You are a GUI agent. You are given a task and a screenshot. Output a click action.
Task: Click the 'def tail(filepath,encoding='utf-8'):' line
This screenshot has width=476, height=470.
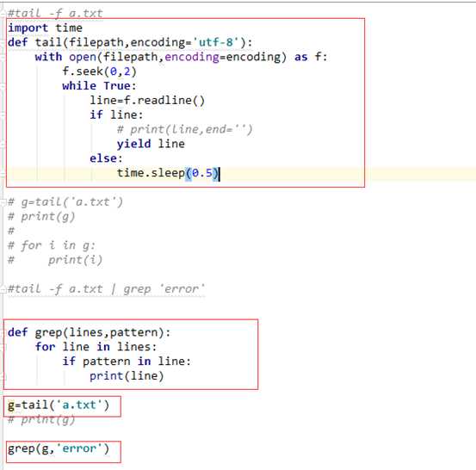(130, 42)
